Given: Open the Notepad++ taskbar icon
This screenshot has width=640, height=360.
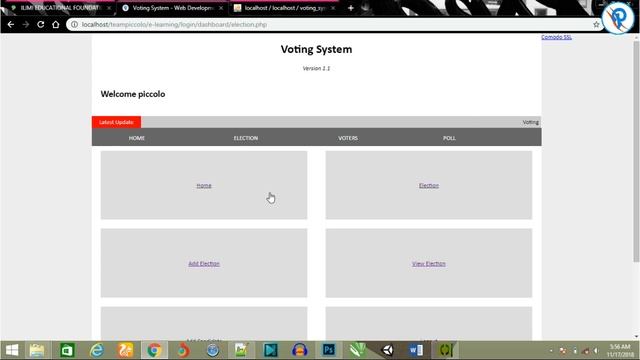Looking at the screenshot, I should [241, 350].
